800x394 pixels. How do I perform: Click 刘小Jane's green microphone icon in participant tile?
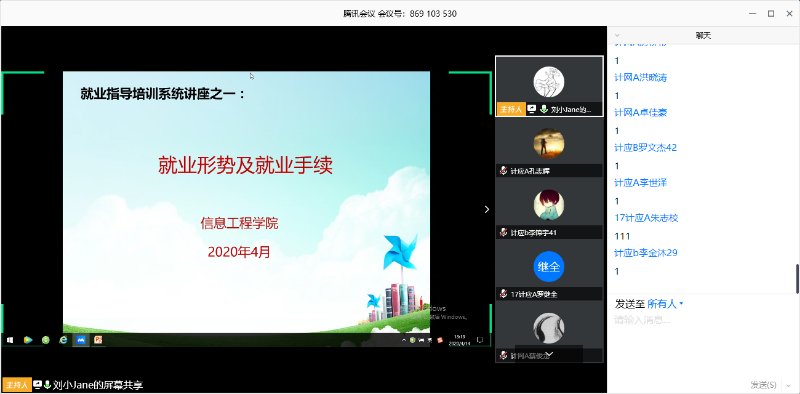click(x=544, y=109)
